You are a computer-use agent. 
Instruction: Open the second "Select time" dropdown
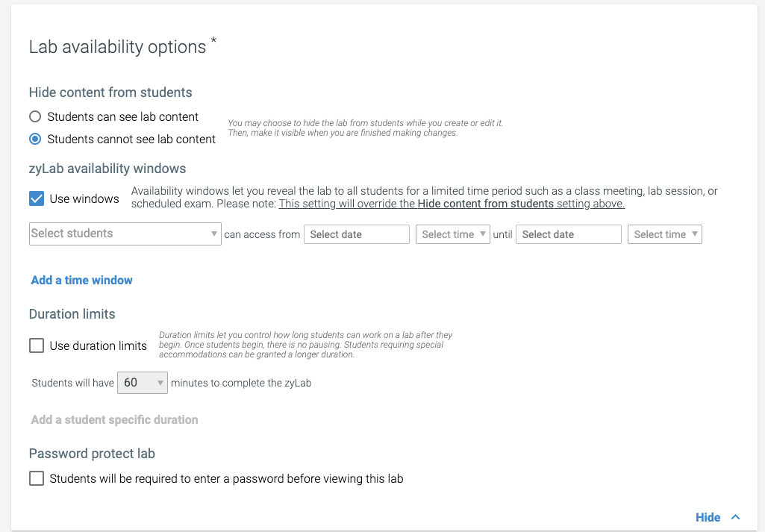point(664,234)
